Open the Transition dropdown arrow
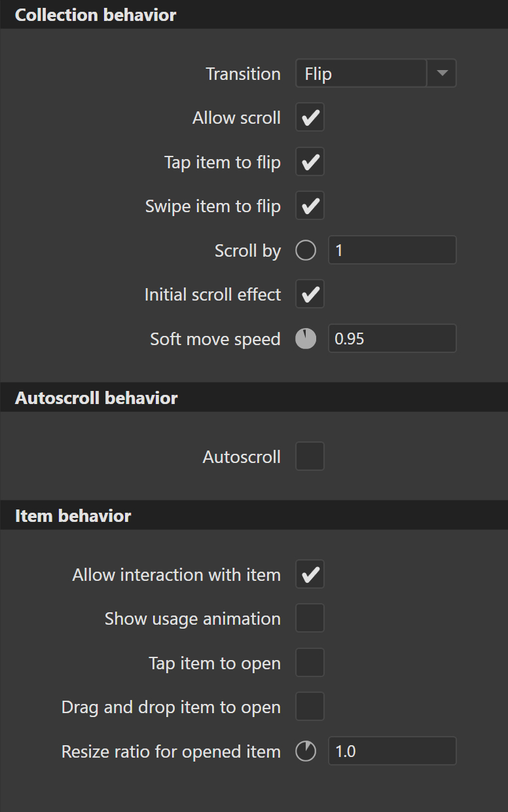Image resolution: width=508 pixels, height=812 pixels. pyautogui.click(x=442, y=73)
